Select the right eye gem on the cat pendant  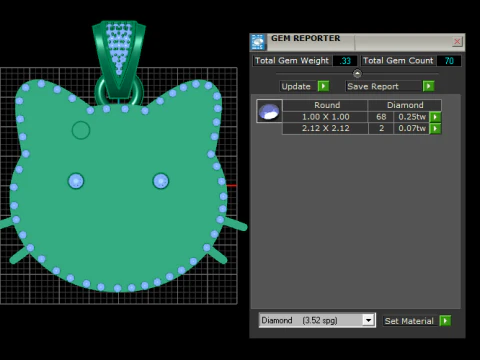[161, 181]
